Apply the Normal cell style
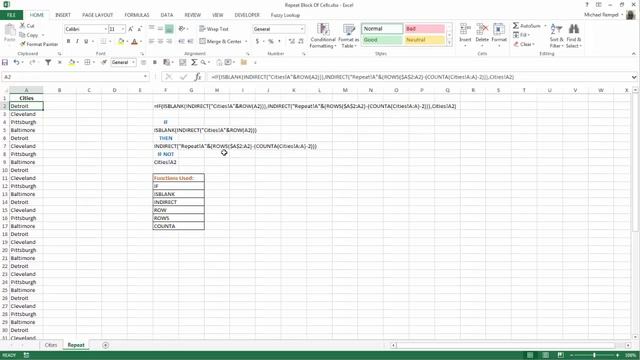The image size is (640, 360). [382, 29]
